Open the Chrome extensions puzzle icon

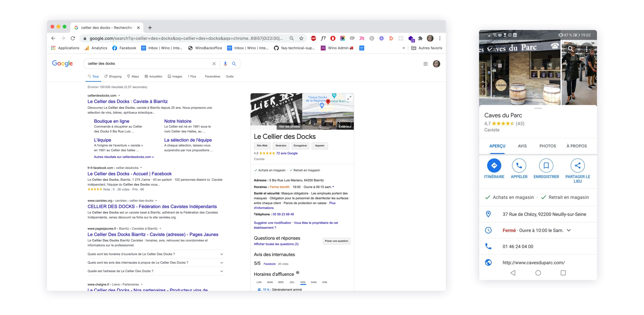(x=420, y=38)
